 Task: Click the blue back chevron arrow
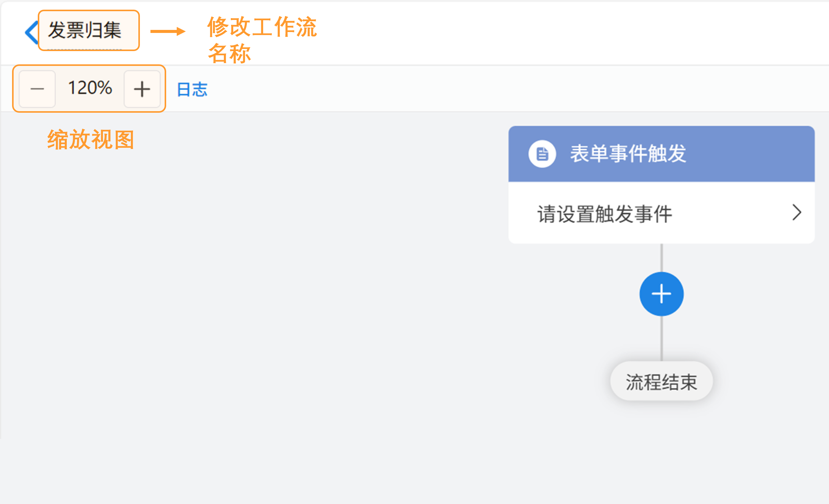(x=31, y=32)
